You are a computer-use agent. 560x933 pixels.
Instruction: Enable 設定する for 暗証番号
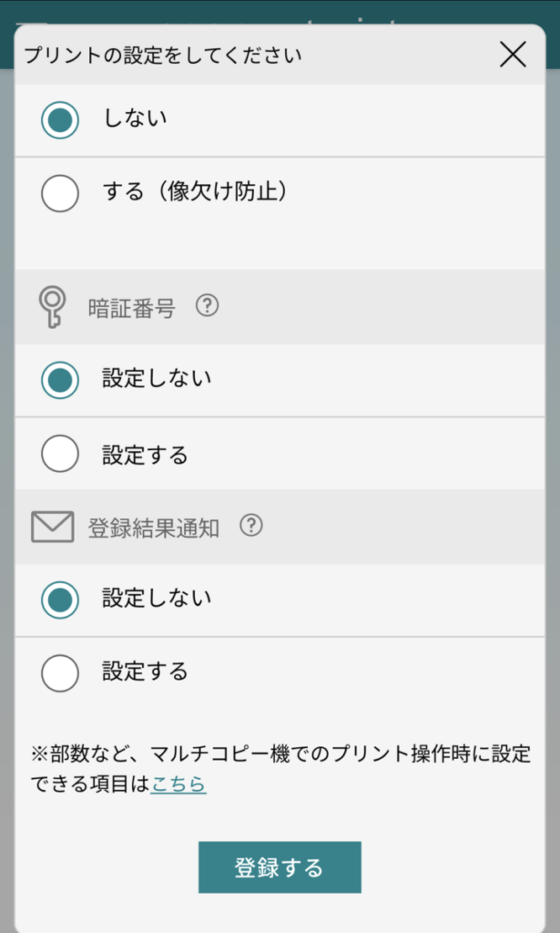(x=60, y=453)
